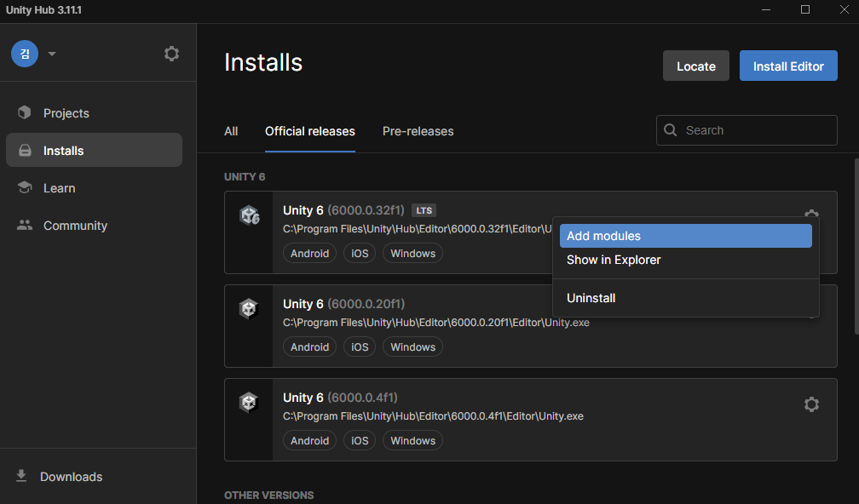Click the LTS badge on 6000.0.32f1
The width and height of the screenshot is (859, 504).
point(424,210)
